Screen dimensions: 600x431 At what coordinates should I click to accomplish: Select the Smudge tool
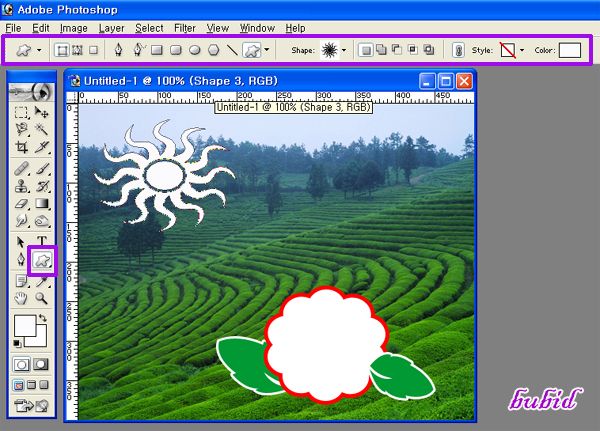coord(21,221)
